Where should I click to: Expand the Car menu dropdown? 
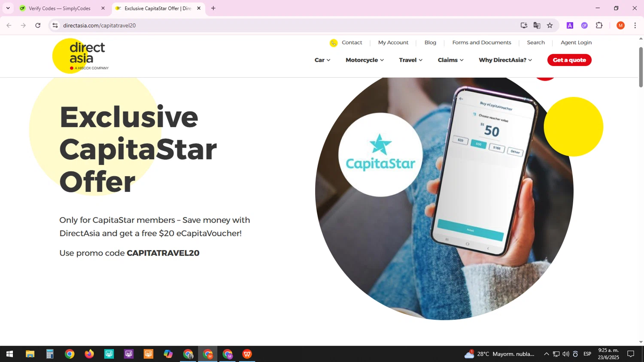point(322,60)
